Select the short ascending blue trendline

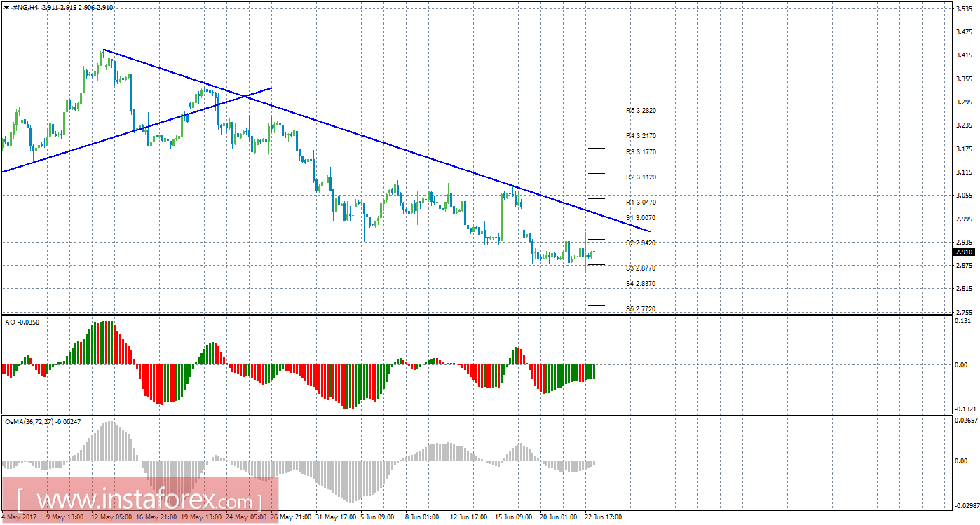point(137,130)
